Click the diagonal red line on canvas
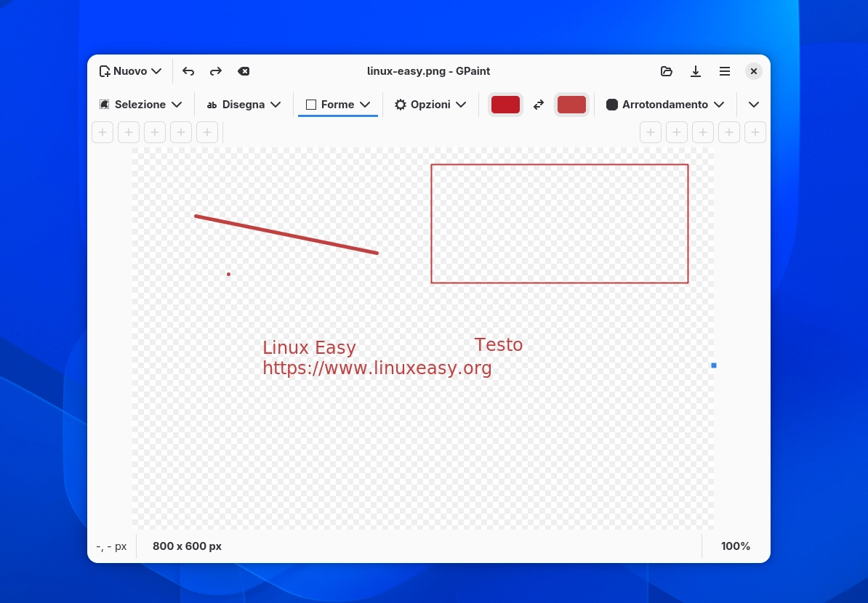Viewport: 868px width, 603px height. [286, 235]
